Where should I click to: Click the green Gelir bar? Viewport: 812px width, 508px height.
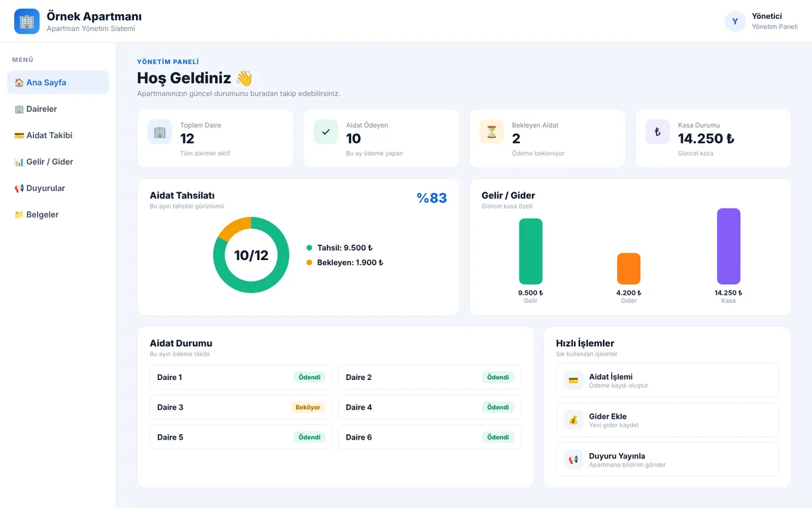[531, 251]
